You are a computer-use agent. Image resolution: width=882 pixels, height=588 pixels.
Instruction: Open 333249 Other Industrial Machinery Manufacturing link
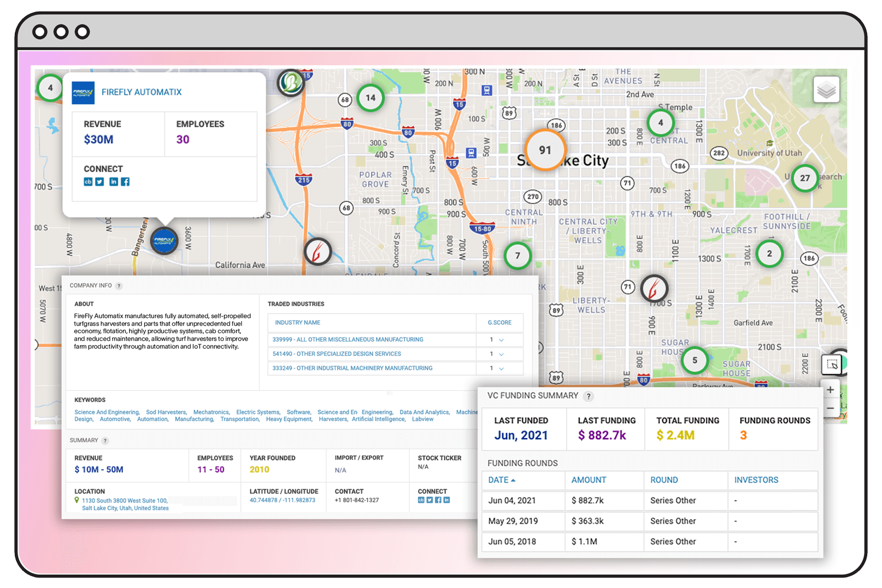pyautogui.click(x=352, y=368)
